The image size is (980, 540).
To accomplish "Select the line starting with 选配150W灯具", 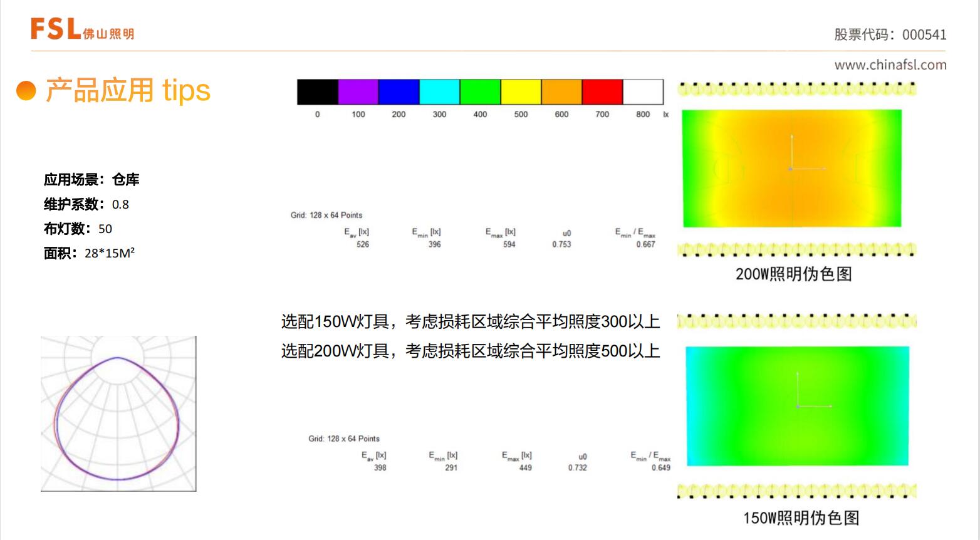I will click(470, 322).
